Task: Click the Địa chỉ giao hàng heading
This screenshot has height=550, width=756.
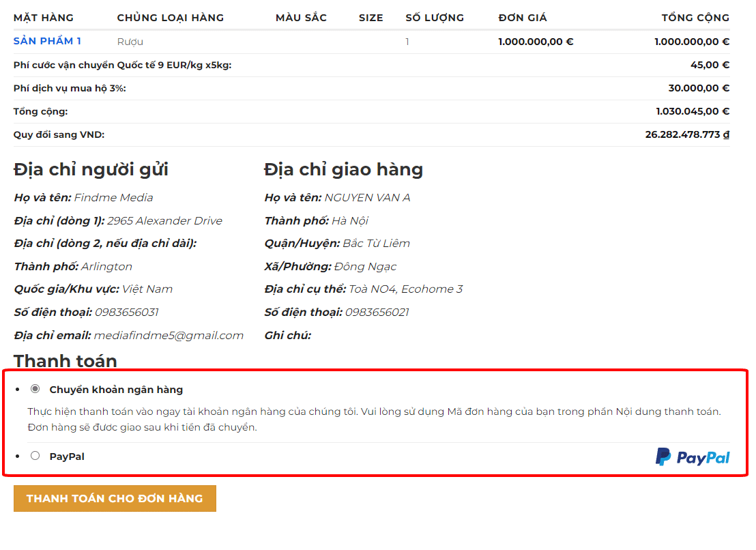Action: pos(343,169)
